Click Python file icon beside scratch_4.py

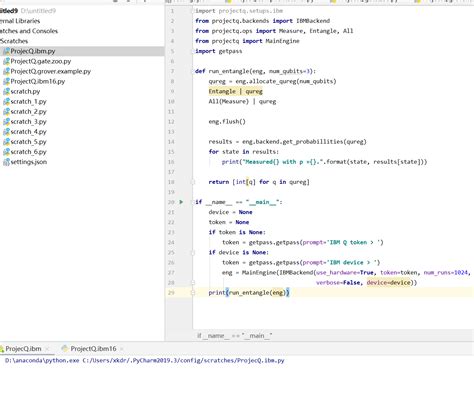click(6, 131)
